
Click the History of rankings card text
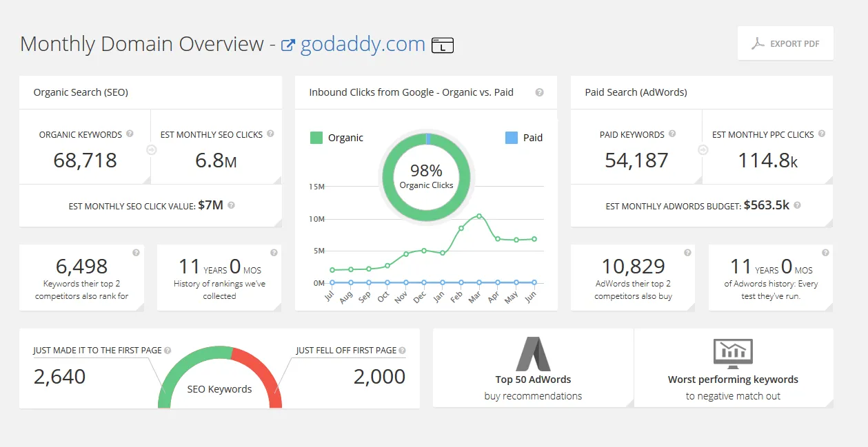[219, 290]
